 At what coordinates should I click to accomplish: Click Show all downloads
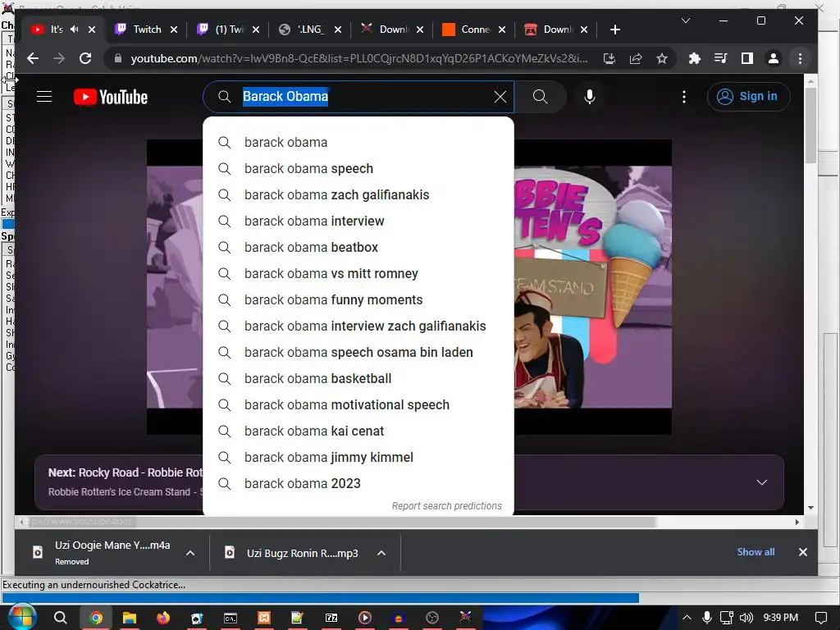coord(756,552)
